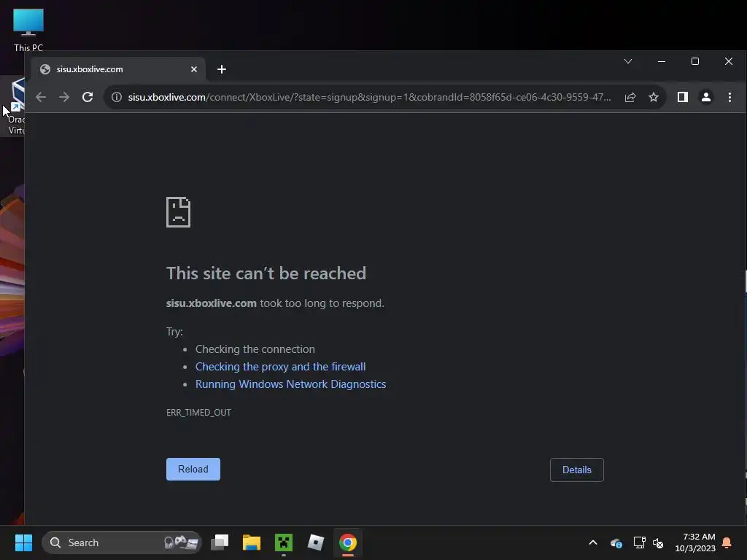Open network status tray icon

pos(639,542)
